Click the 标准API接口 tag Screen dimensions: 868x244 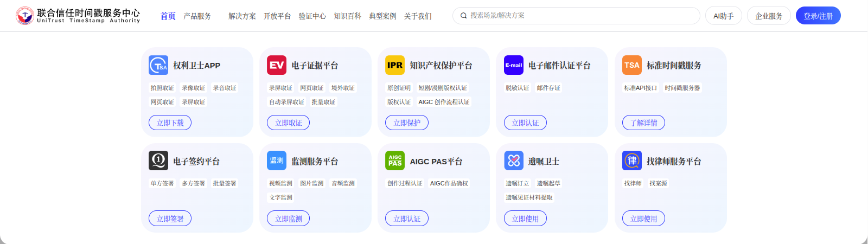click(640, 88)
